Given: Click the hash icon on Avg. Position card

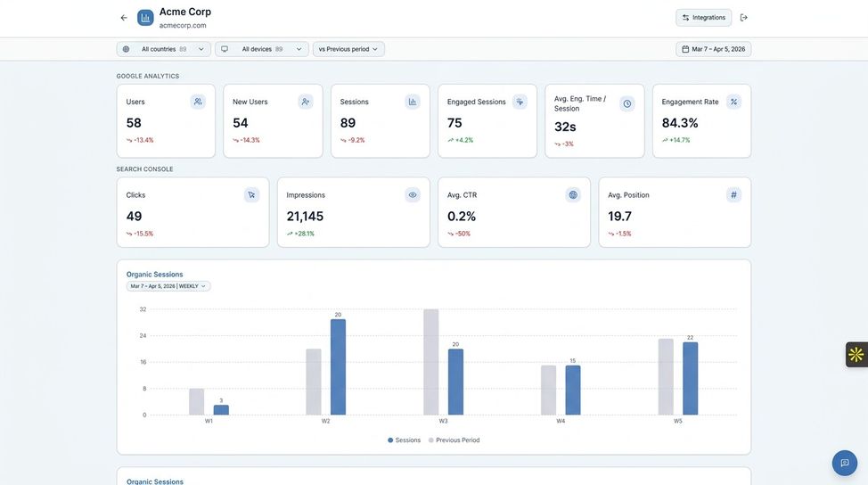Looking at the screenshot, I should [733, 194].
